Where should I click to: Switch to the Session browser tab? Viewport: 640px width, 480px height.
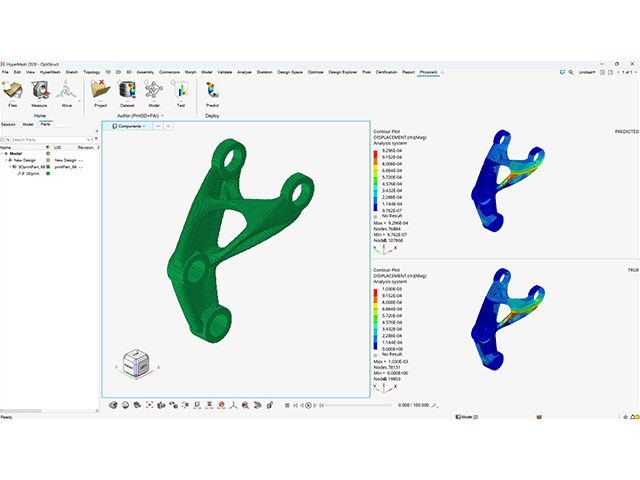click(8, 124)
